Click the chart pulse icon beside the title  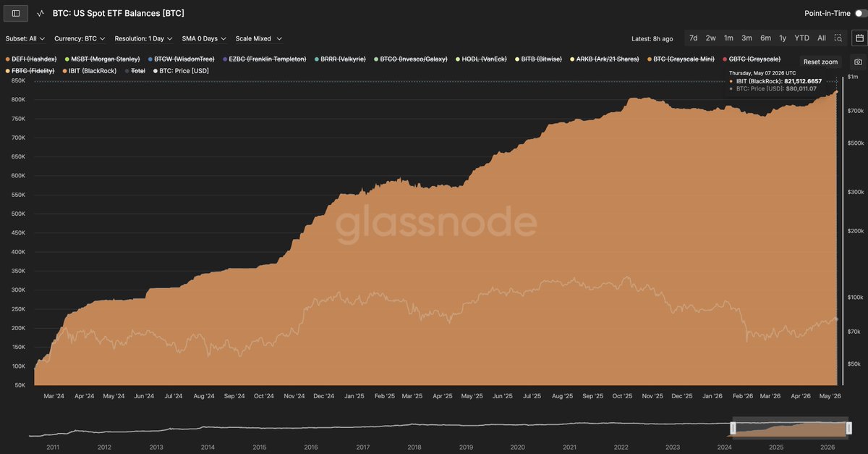[41, 13]
